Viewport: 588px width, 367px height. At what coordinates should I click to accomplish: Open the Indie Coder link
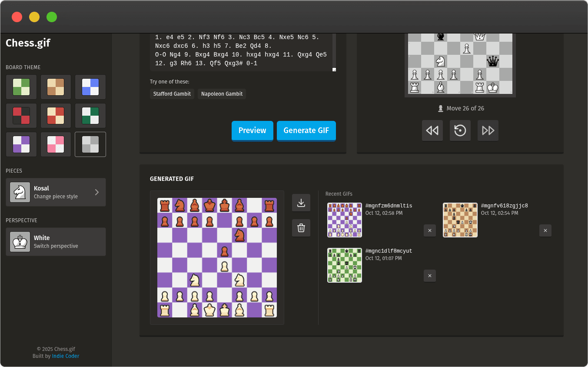(x=65, y=356)
